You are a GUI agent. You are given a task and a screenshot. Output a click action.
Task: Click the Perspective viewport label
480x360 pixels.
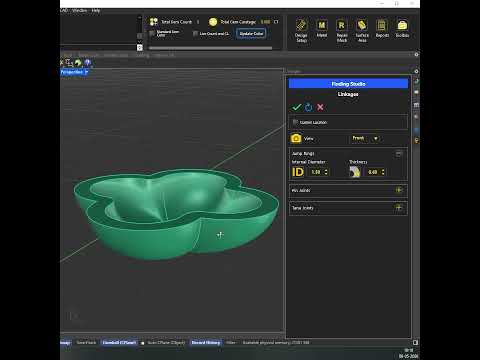tap(72, 72)
